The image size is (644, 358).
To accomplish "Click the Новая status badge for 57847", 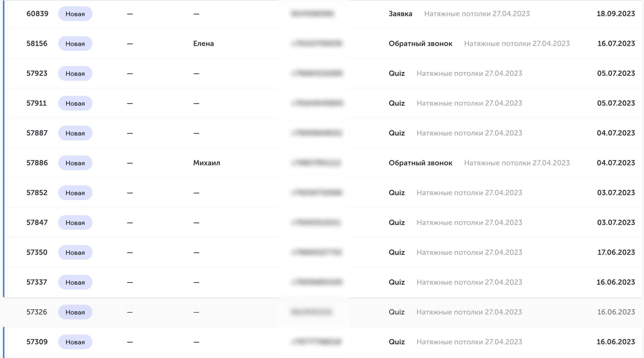I will click(x=75, y=223).
